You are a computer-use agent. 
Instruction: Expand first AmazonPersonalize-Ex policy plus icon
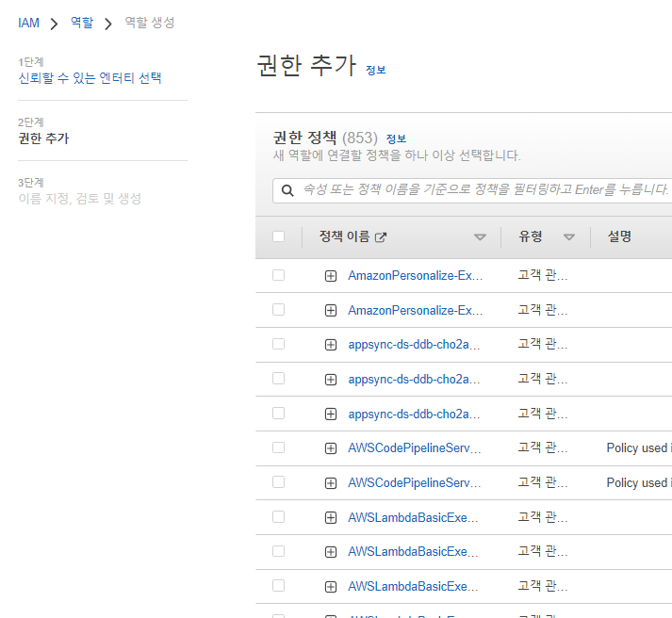point(331,276)
